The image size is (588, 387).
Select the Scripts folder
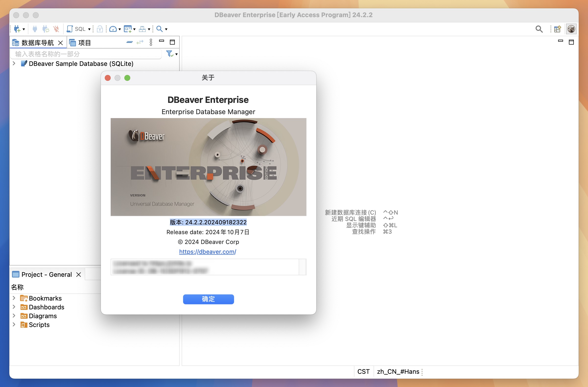[x=35, y=325]
